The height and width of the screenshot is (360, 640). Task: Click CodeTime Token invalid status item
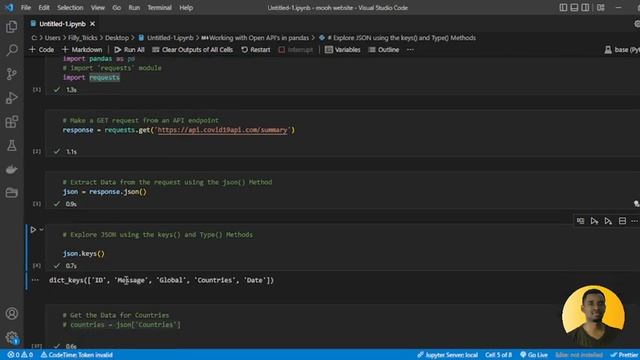coord(77,355)
